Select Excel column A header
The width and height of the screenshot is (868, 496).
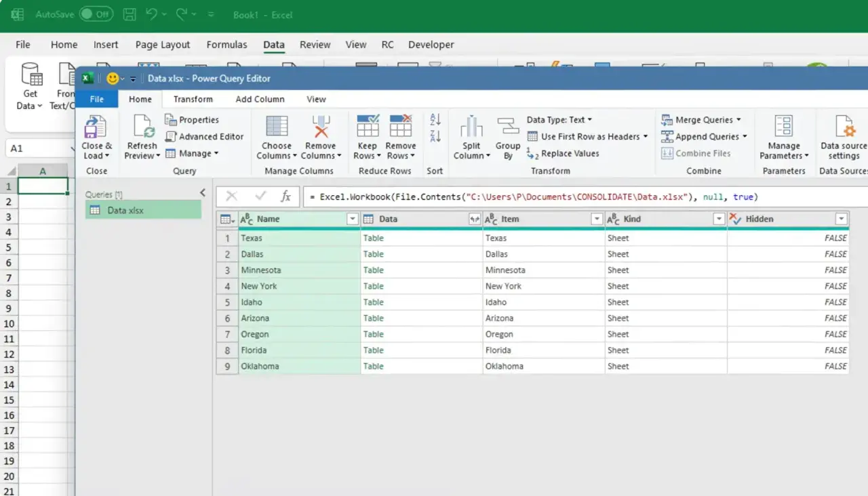[x=43, y=171]
